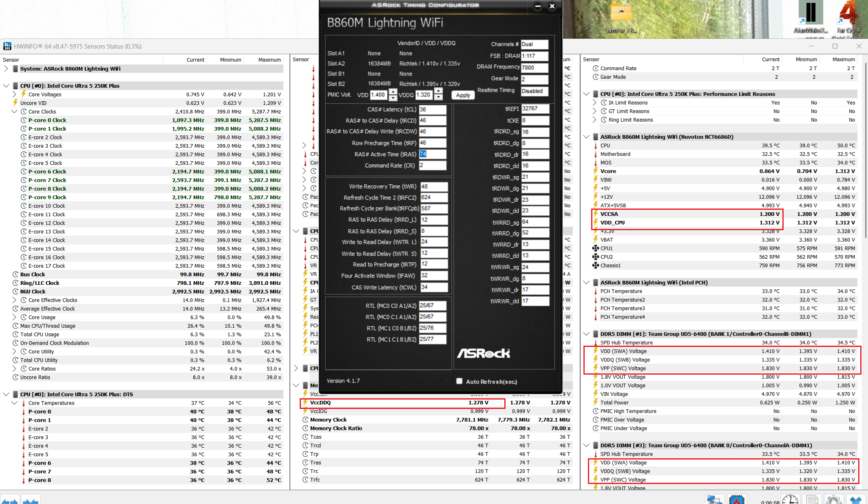Screen dimensions: 868x504
Task: Enable the Auto Refresh(sec) checkbox
Action: coord(459,381)
